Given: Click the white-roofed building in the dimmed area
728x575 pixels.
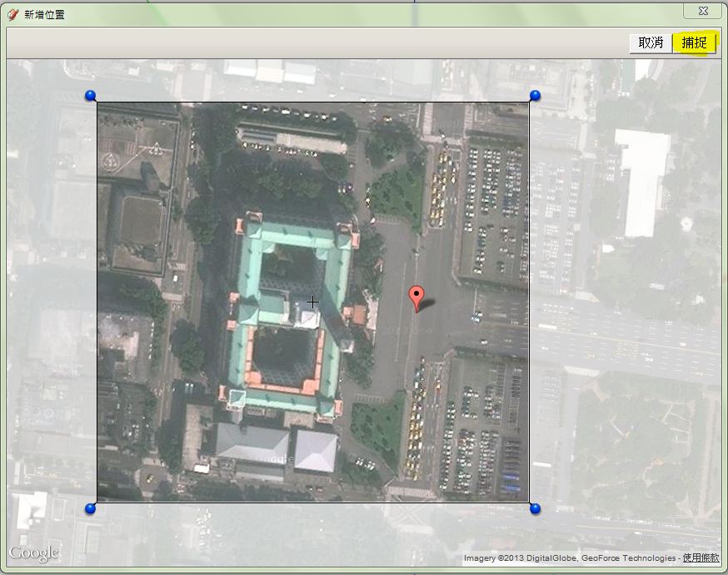Looking at the screenshot, I should click(x=645, y=180).
